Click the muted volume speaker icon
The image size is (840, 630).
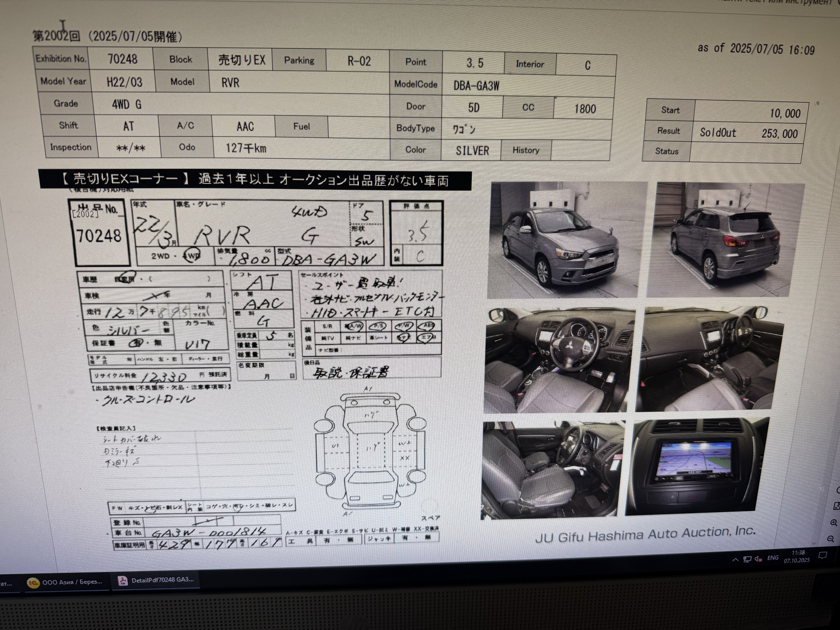tap(758, 559)
